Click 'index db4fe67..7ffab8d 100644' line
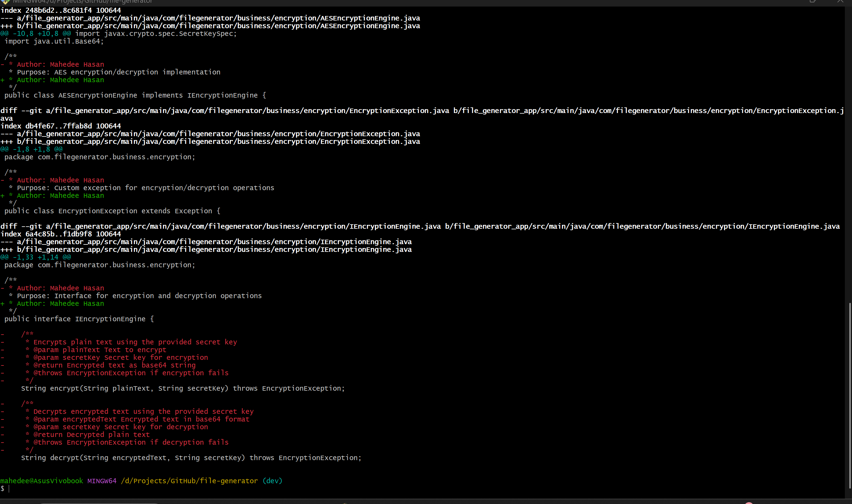Image resolution: width=852 pixels, height=504 pixels. pyautogui.click(x=61, y=126)
